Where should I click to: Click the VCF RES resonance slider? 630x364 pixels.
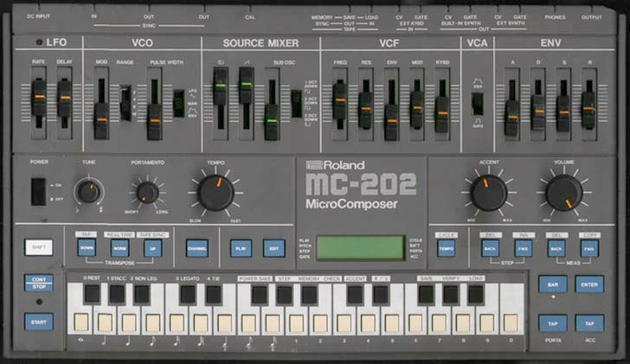(x=365, y=109)
